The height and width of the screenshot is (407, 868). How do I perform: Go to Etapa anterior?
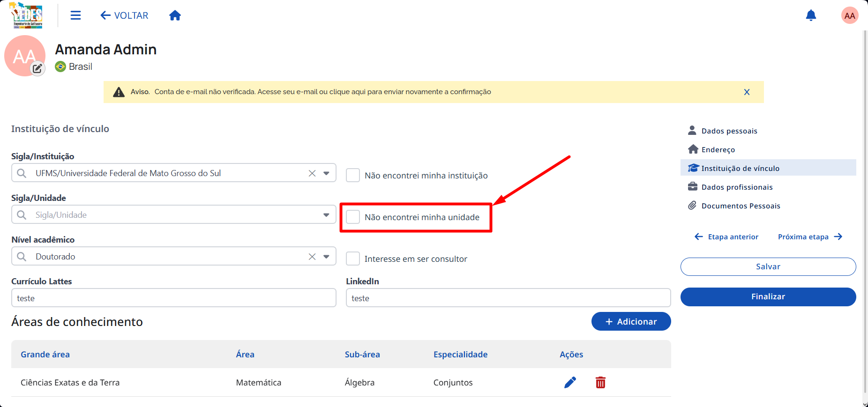(x=726, y=237)
